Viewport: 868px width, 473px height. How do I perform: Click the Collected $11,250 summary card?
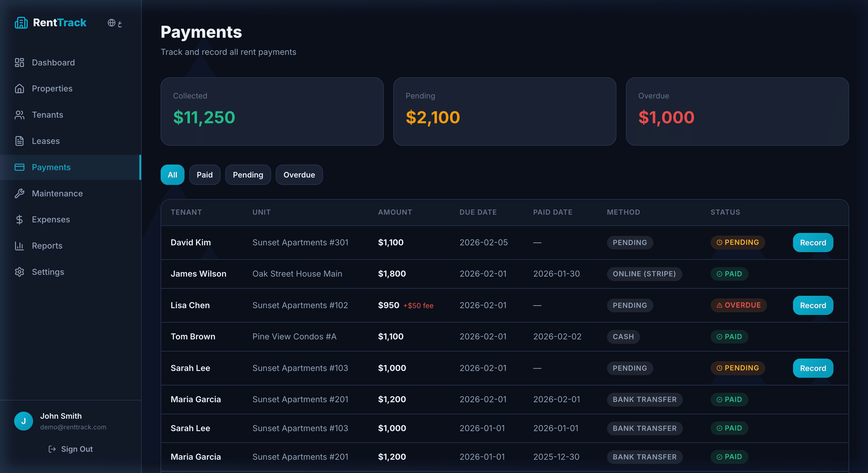[x=272, y=112]
